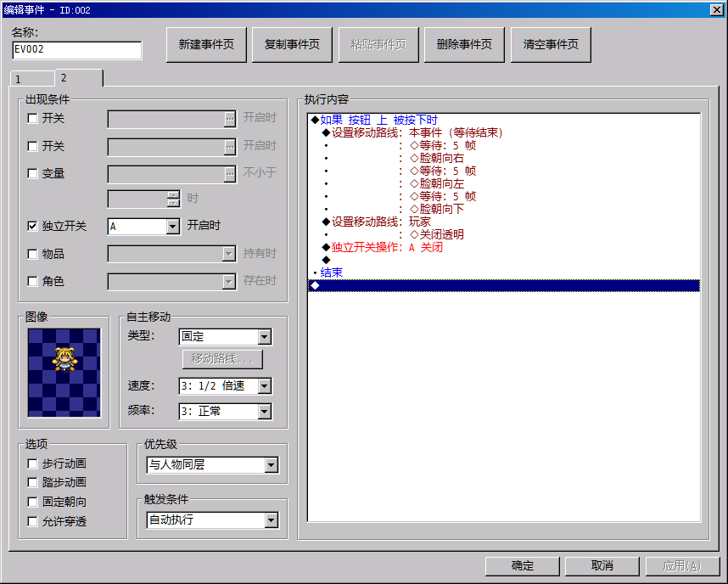The image size is (728, 584).
Task: Expand the 类型 固定 dropdown
Action: [264, 337]
